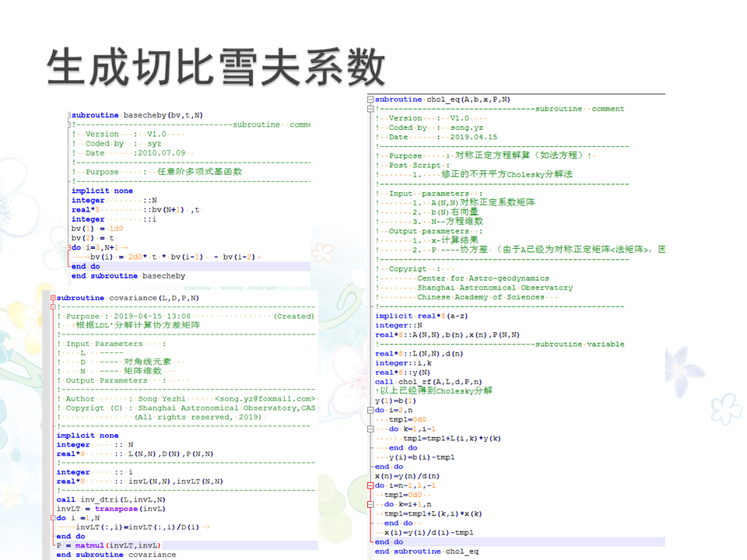Click the 'end subroutine chol_eq' line
747x560 pixels.
click(x=426, y=551)
